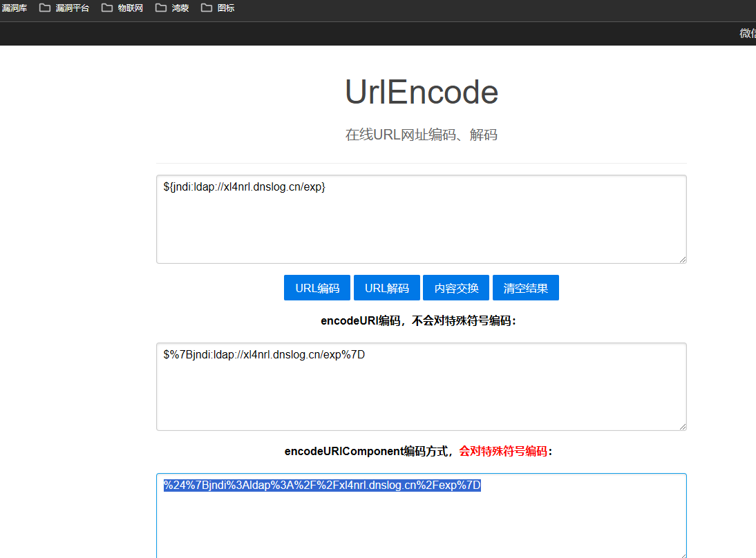The height and width of the screenshot is (558, 756).
Task: Swap contents with 内容交换 button
Action: (x=456, y=288)
